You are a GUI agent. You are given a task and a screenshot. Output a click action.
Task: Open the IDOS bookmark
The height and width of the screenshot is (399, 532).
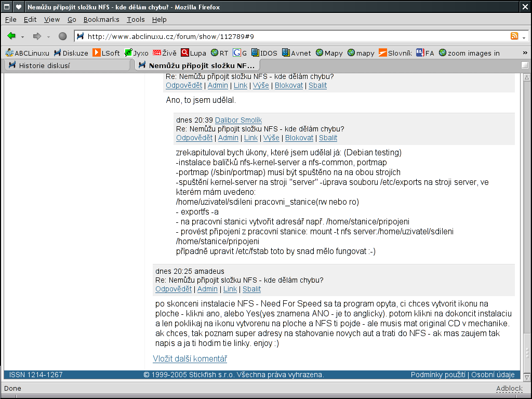(x=264, y=53)
